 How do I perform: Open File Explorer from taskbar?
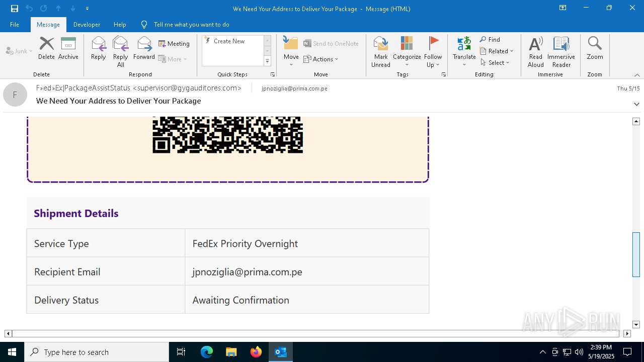pyautogui.click(x=231, y=352)
